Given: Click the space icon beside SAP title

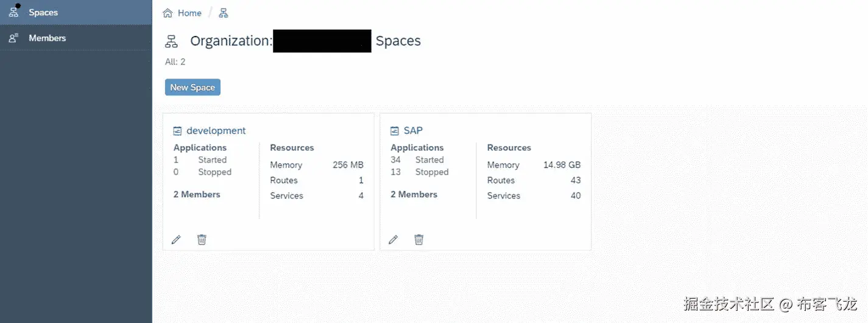Looking at the screenshot, I should (x=394, y=131).
